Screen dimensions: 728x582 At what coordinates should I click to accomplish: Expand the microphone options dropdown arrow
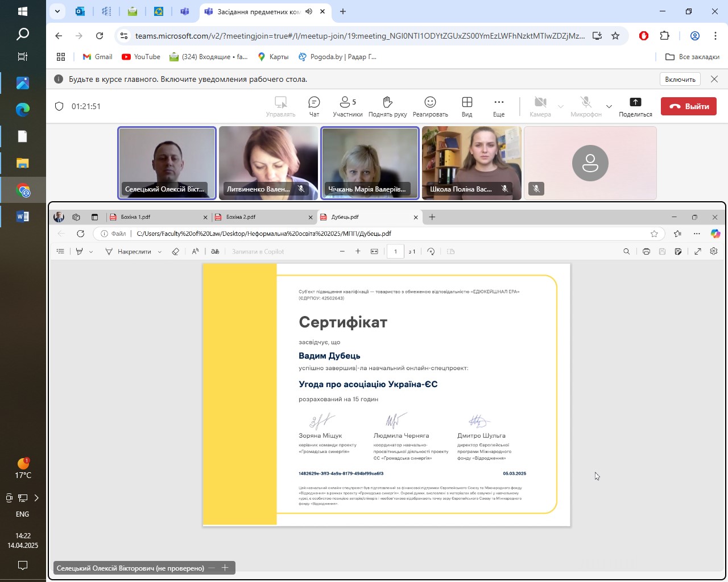(x=609, y=106)
